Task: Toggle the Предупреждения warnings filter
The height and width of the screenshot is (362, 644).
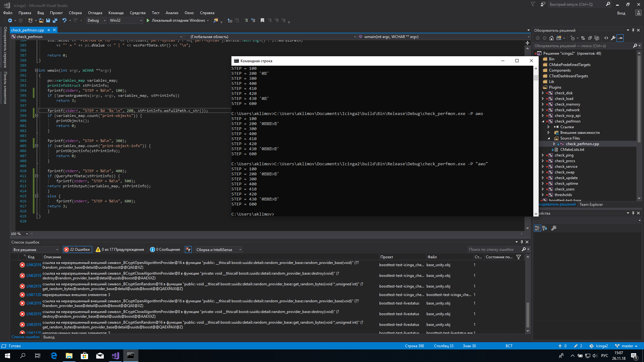Action: point(120,250)
